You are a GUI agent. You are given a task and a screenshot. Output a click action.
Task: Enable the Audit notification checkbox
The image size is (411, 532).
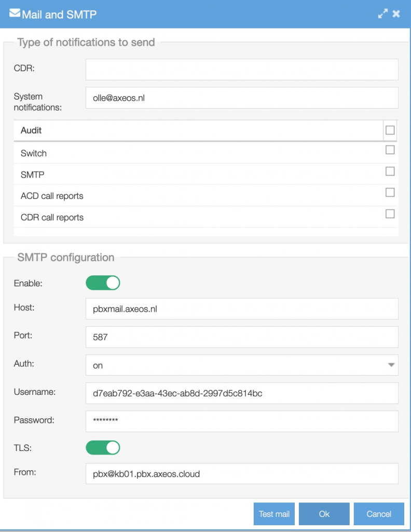click(x=391, y=130)
